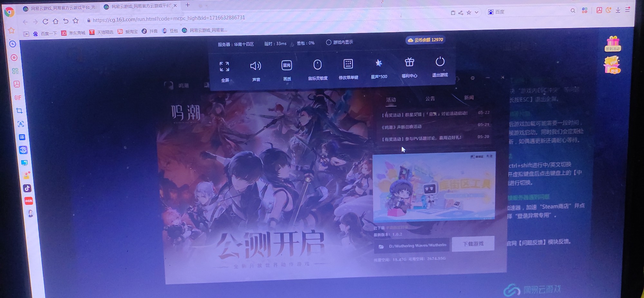Open the 福利中心 gift center

click(x=409, y=62)
